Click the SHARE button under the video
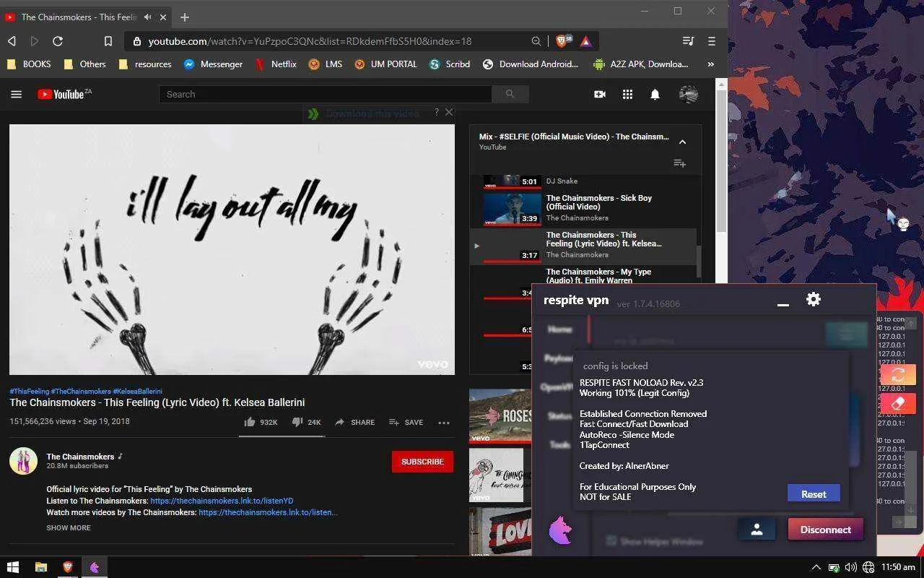The height and width of the screenshot is (578, 924). pos(354,422)
